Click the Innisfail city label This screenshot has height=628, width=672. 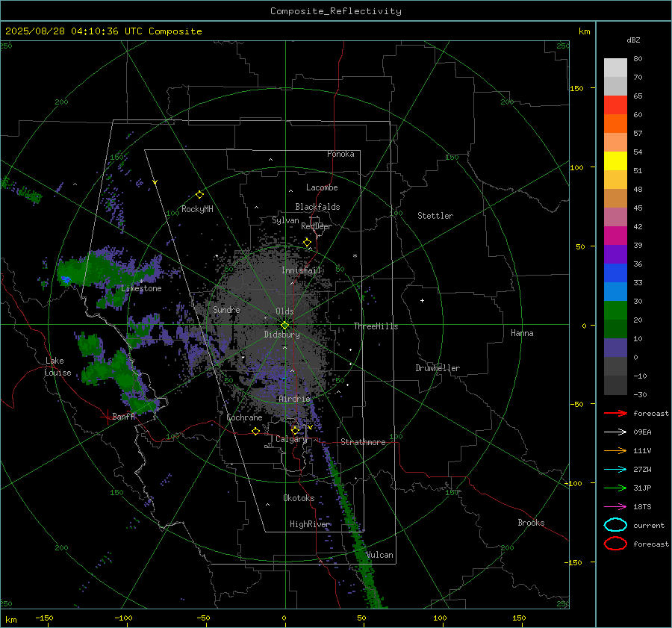click(x=302, y=270)
